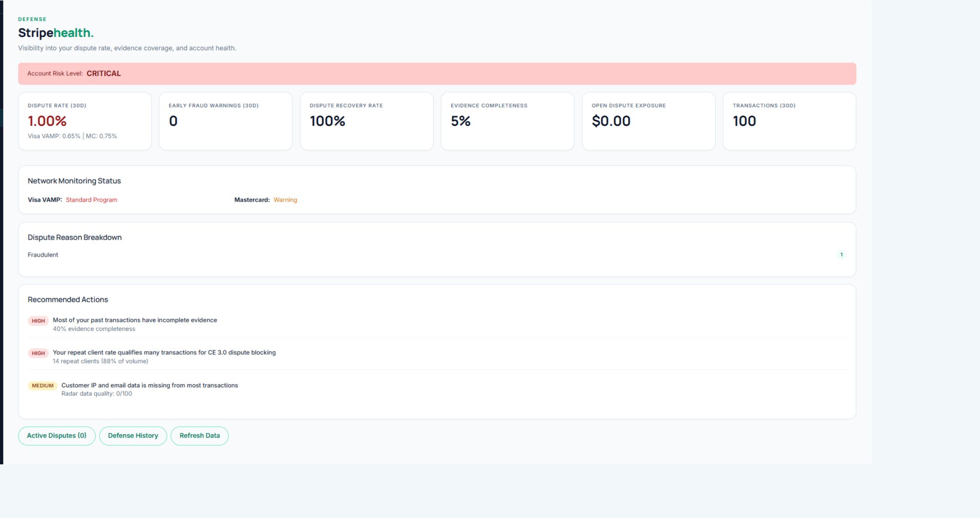Click '14 repeat clients (88% of volume)' text
The image size is (980, 518).
100,361
